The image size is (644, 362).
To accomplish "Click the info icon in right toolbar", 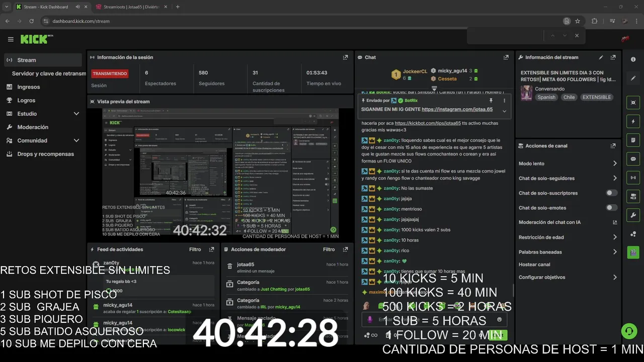I will point(633,59).
